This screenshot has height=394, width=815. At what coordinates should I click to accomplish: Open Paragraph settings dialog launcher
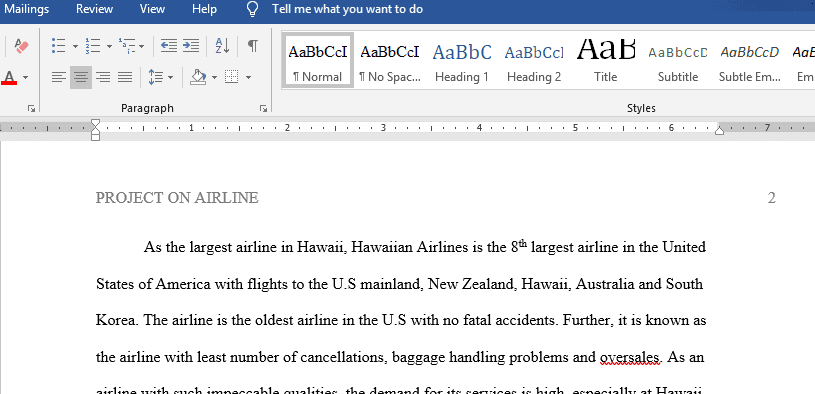pos(264,109)
